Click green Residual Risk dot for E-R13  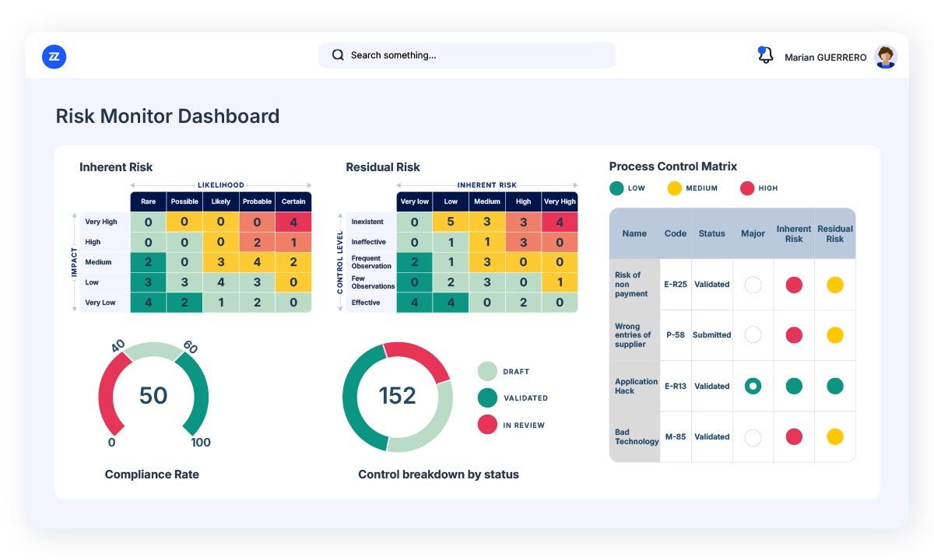coord(835,386)
